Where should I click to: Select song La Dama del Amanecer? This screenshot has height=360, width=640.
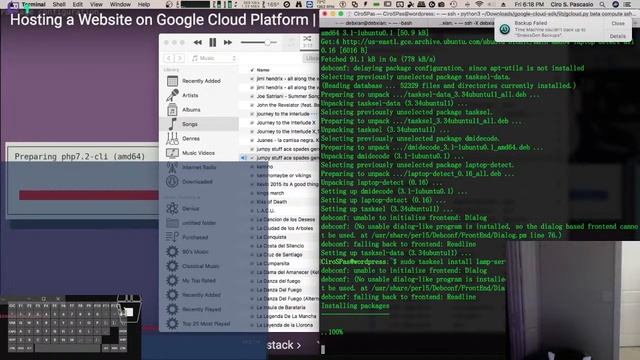[287, 272]
